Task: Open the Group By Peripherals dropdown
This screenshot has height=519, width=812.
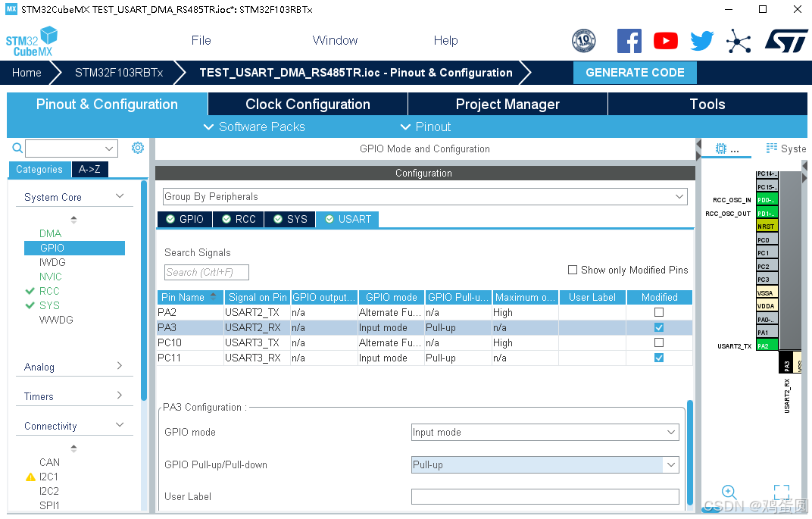Action: point(425,197)
